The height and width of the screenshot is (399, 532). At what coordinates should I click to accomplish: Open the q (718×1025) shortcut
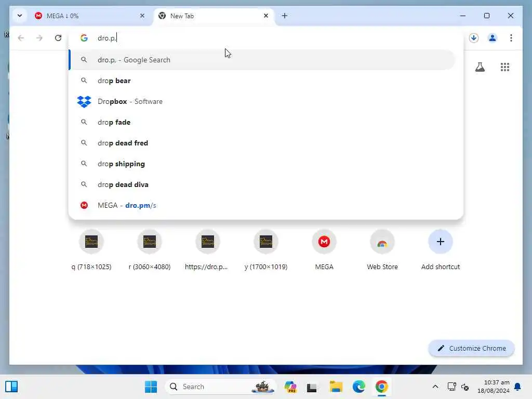[91, 250]
